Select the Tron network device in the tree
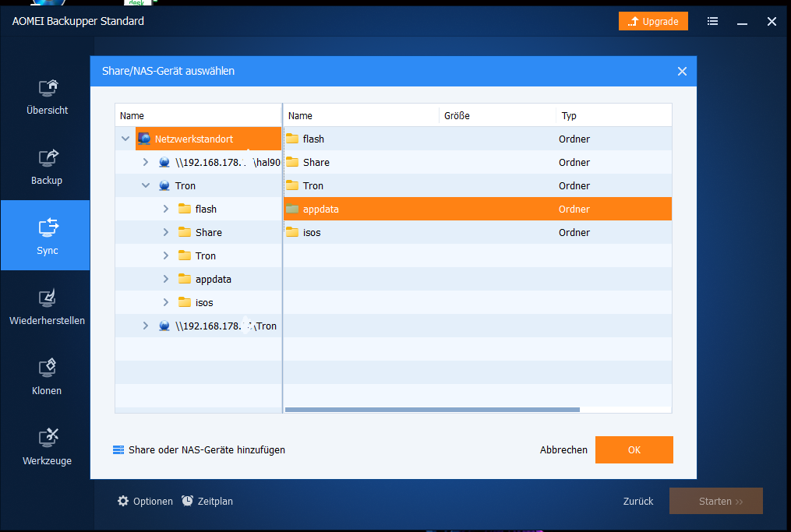 point(185,185)
